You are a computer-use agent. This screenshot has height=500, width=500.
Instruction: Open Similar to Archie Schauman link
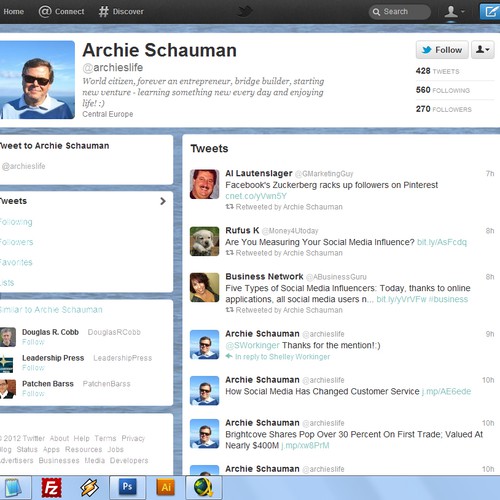click(x=51, y=310)
